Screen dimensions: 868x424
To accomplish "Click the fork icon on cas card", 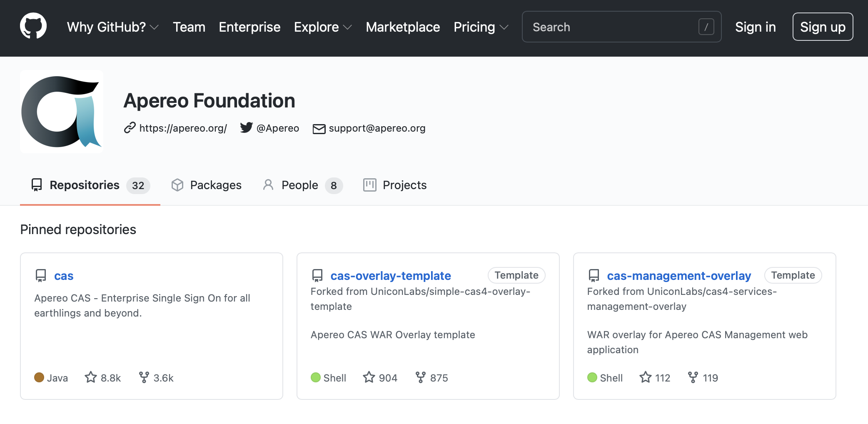I will pyautogui.click(x=144, y=377).
